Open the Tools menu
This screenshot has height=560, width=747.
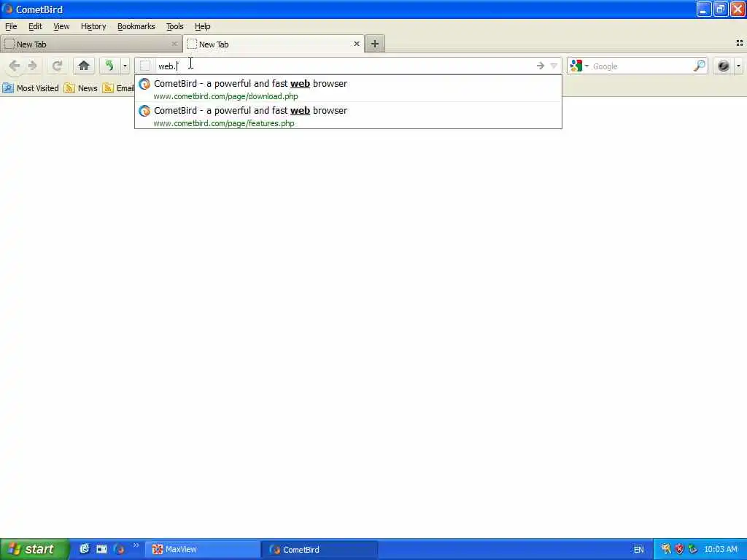175,26
